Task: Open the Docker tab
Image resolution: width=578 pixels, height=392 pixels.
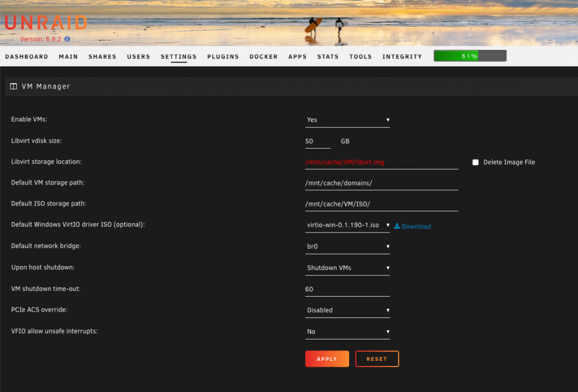Action: coord(263,57)
